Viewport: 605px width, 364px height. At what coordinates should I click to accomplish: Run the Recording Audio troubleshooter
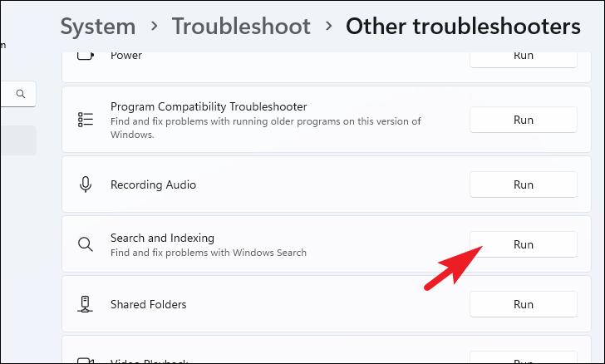pyautogui.click(x=524, y=184)
